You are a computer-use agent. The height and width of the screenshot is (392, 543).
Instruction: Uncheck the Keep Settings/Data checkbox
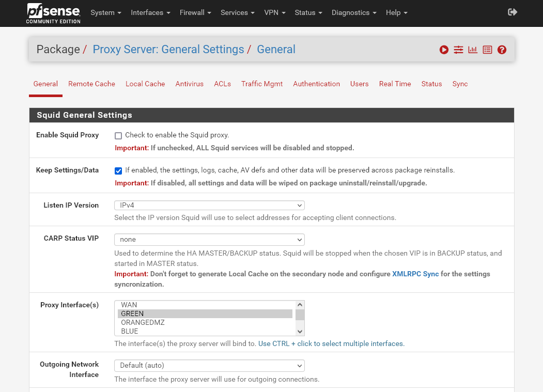point(118,170)
